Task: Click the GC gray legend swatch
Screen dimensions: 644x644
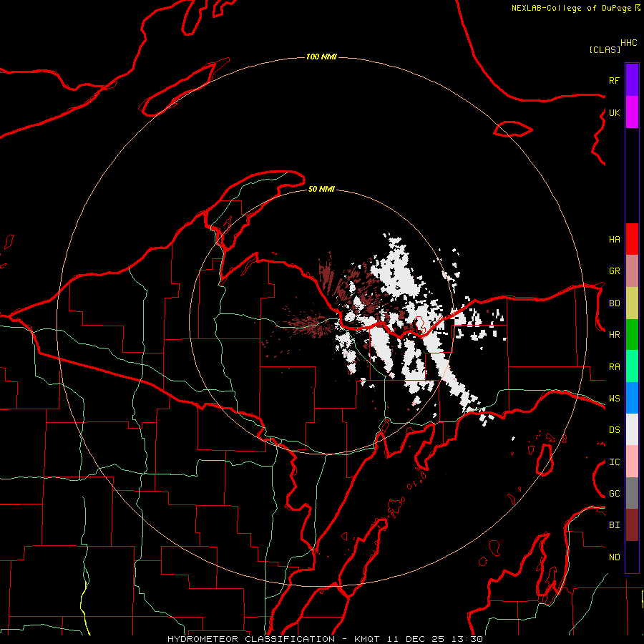Action: [632, 493]
